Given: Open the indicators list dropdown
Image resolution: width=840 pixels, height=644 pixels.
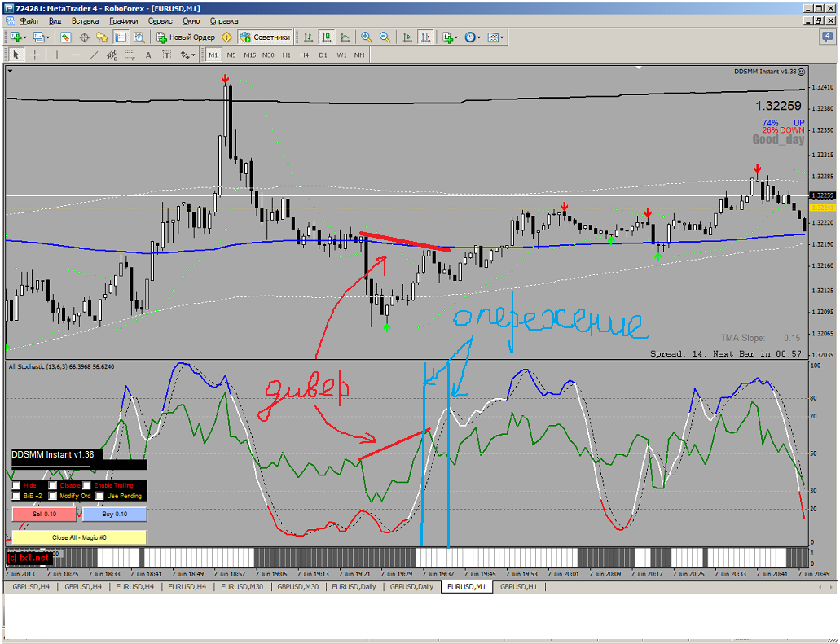Looking at the screenshot, I should [450, 37].
